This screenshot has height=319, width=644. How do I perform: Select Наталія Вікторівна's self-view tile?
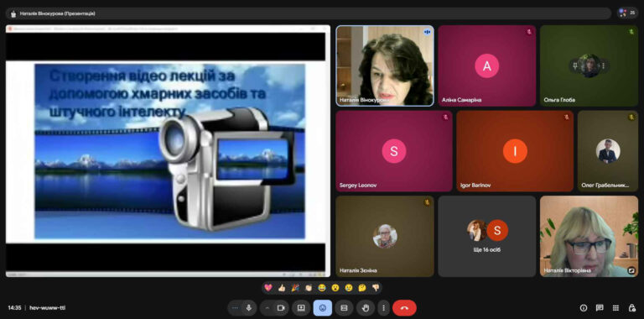pyautogui.click(x=589, y=236)
